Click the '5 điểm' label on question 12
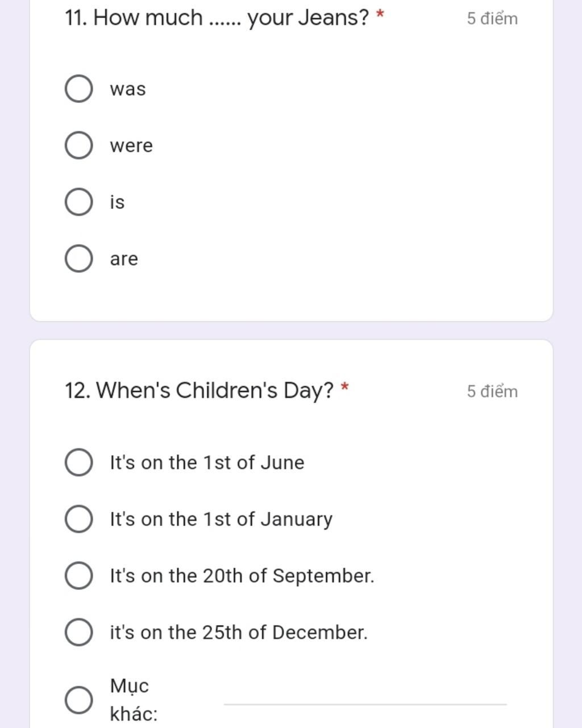This screenshot has width=582, height=728. (492, 391)
